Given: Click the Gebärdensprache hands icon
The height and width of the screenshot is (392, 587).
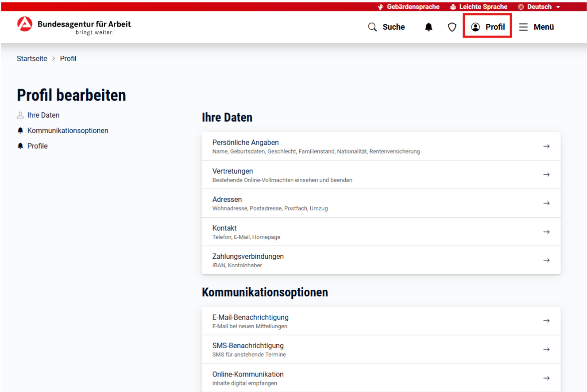Looking at the screenshot, I should [381, 7].
